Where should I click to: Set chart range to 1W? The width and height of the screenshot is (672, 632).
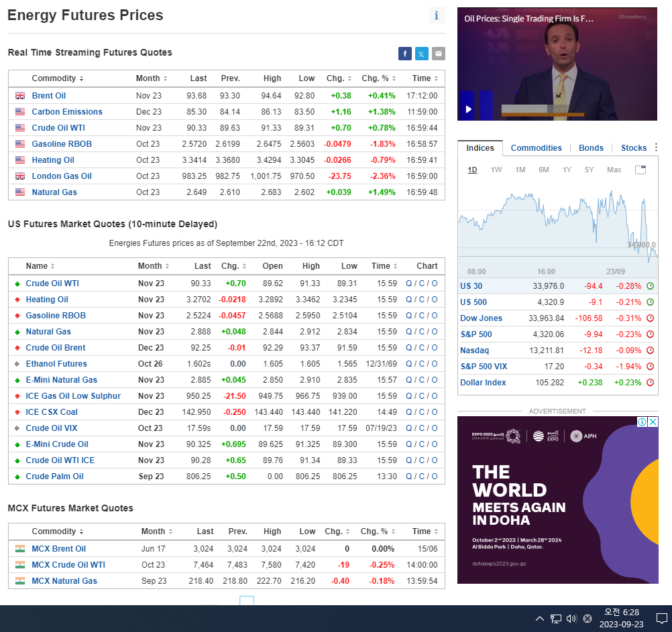coord(496,170)
